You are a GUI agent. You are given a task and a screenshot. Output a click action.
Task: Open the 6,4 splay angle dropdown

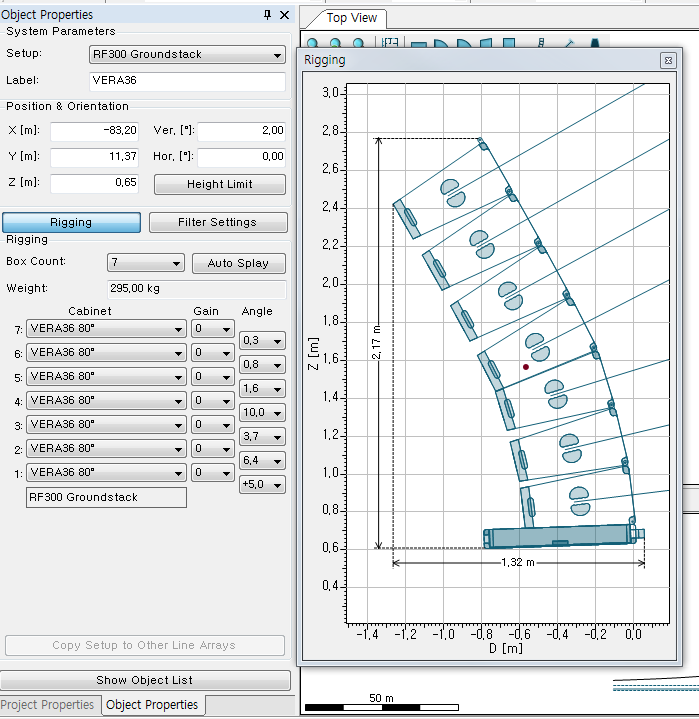click(262, 460)
